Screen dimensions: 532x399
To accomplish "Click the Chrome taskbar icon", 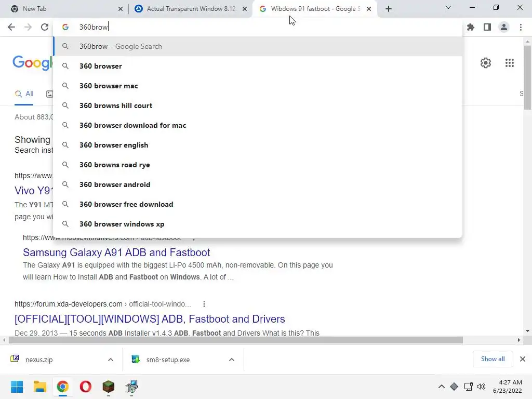I will 63,387.
